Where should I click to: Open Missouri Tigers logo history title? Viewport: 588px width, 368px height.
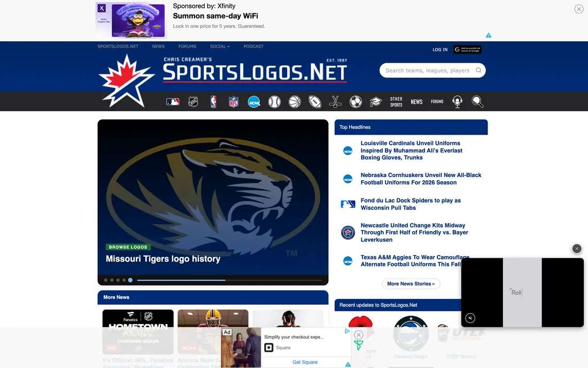click(163, 259)
